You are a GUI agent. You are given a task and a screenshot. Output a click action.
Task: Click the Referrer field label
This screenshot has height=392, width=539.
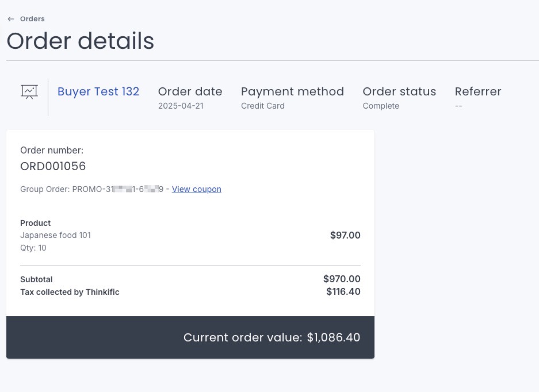coord(478,91)
